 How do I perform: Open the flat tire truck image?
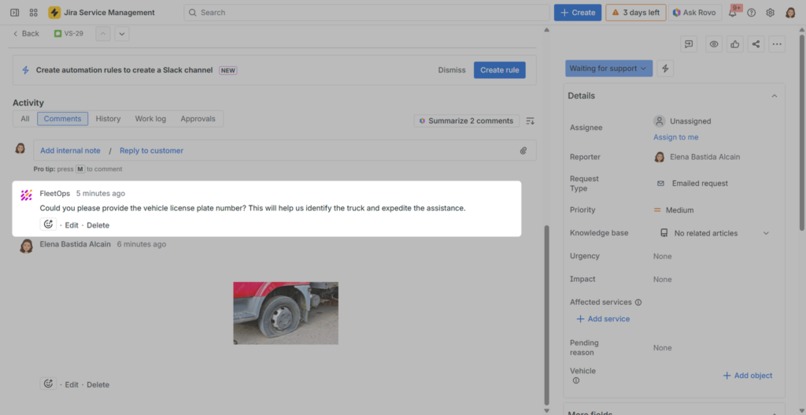point(286,313)
